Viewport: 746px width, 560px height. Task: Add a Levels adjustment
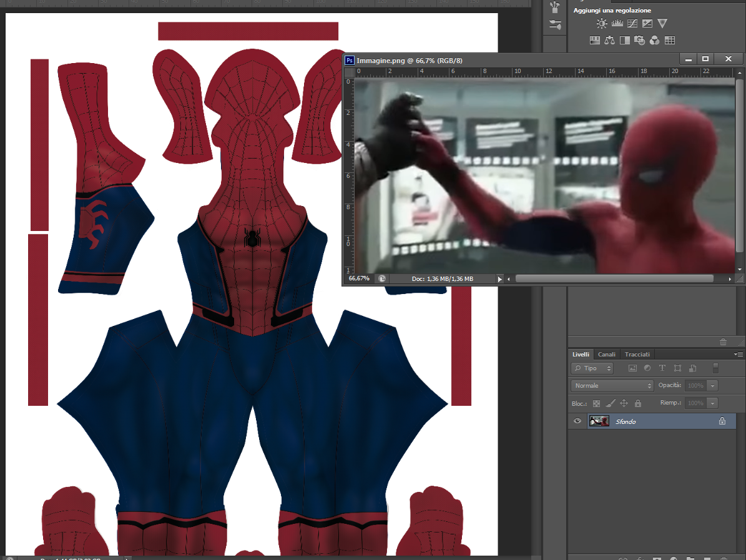(x=617, y=23)
